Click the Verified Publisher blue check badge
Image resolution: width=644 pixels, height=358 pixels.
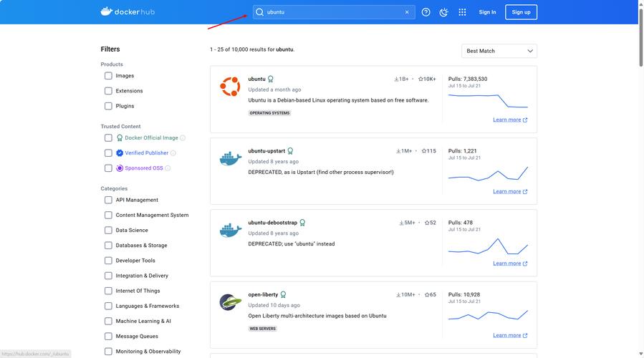(120, 153)
